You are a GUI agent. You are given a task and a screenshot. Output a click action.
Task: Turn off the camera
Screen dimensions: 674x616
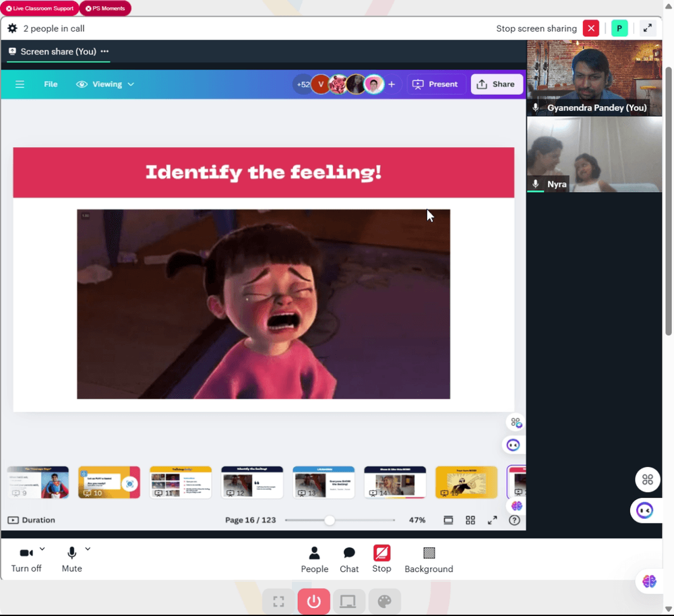(26, 559)
